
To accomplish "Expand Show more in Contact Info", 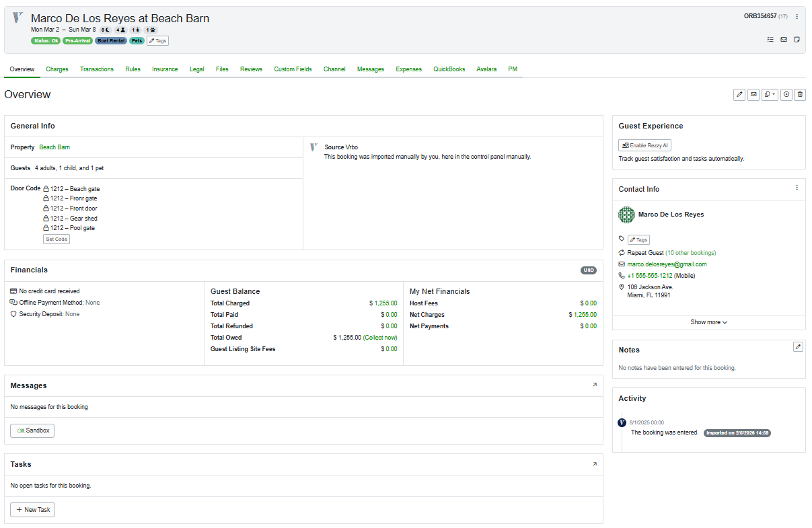I will [x=708, y=322].
